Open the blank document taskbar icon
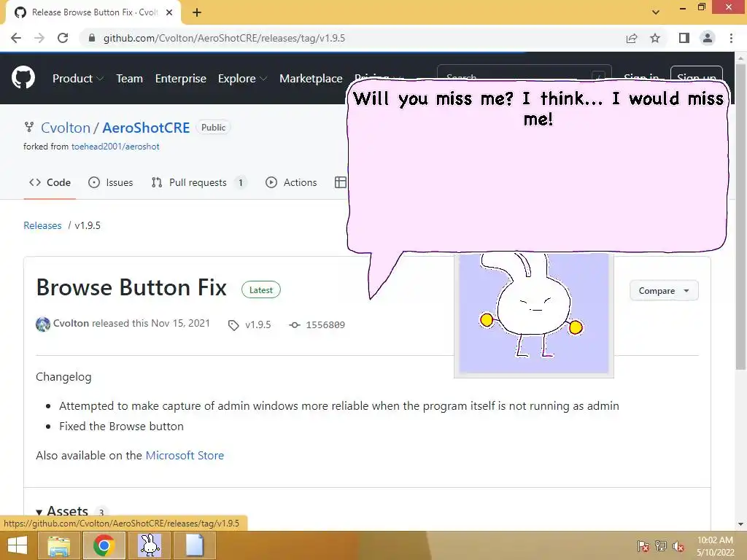This screenshot has width=747, height=560. coord(194,545)
